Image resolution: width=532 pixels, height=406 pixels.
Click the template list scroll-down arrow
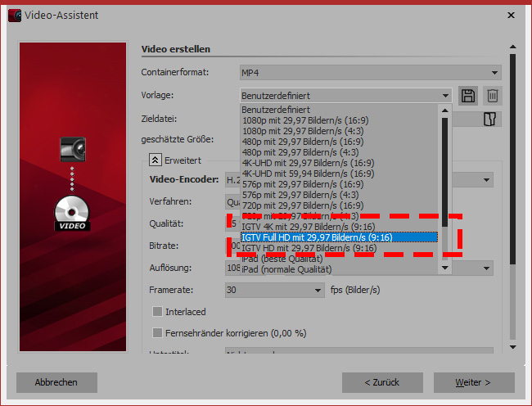[x=445, y=268]
